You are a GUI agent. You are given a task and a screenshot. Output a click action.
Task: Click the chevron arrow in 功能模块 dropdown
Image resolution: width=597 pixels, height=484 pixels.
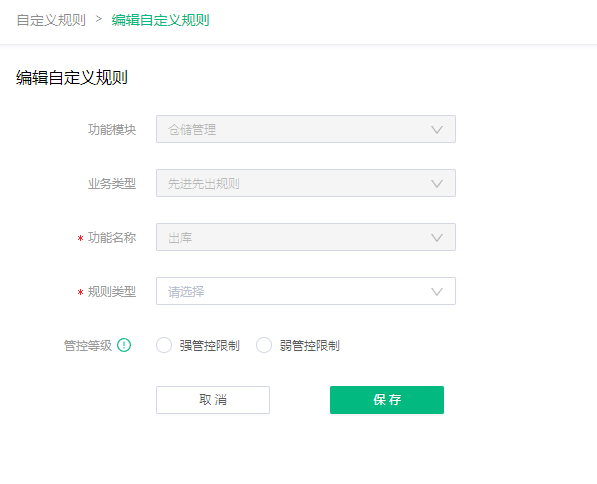[437, 130]
